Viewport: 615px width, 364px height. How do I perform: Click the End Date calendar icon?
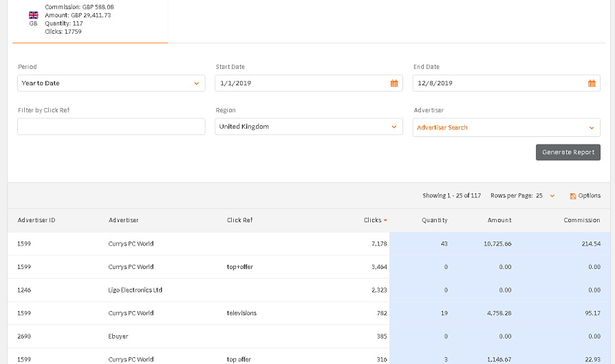pos(591,83)
